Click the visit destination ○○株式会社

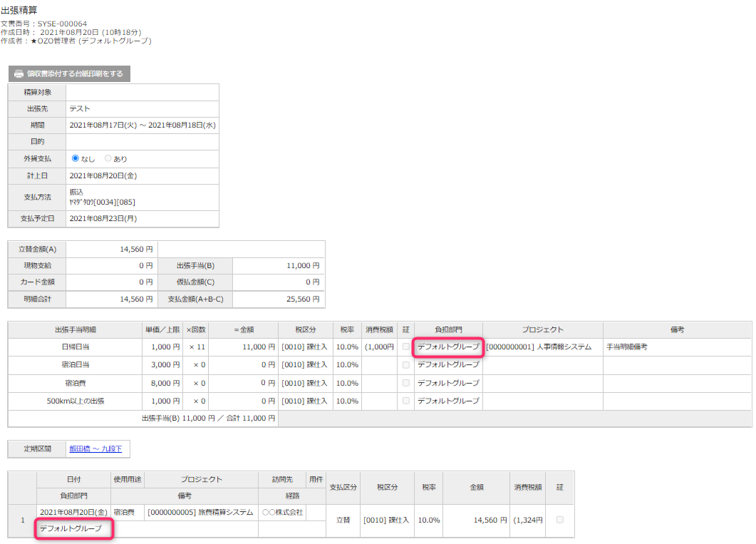[282, 512]
